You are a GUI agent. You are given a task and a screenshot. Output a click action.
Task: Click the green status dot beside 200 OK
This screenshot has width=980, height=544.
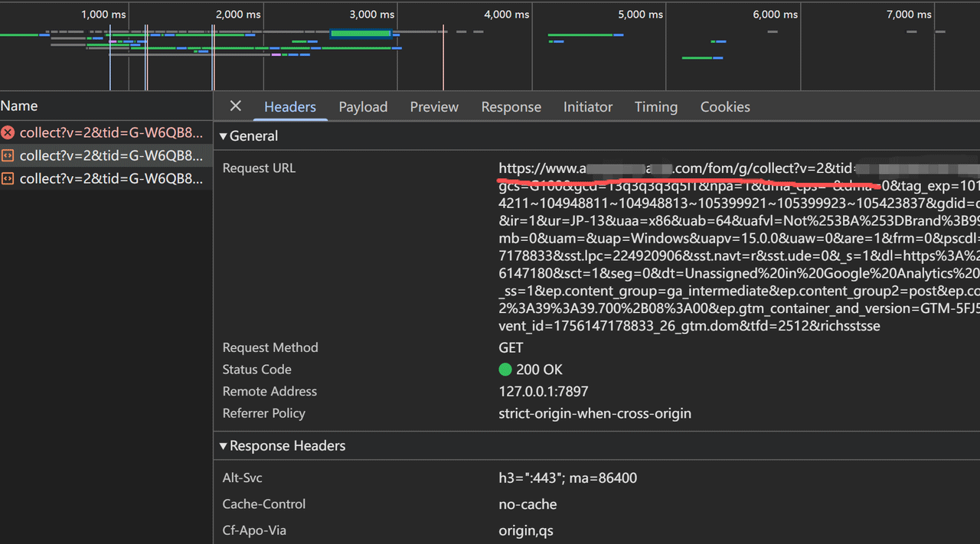(x=505, y=370)
